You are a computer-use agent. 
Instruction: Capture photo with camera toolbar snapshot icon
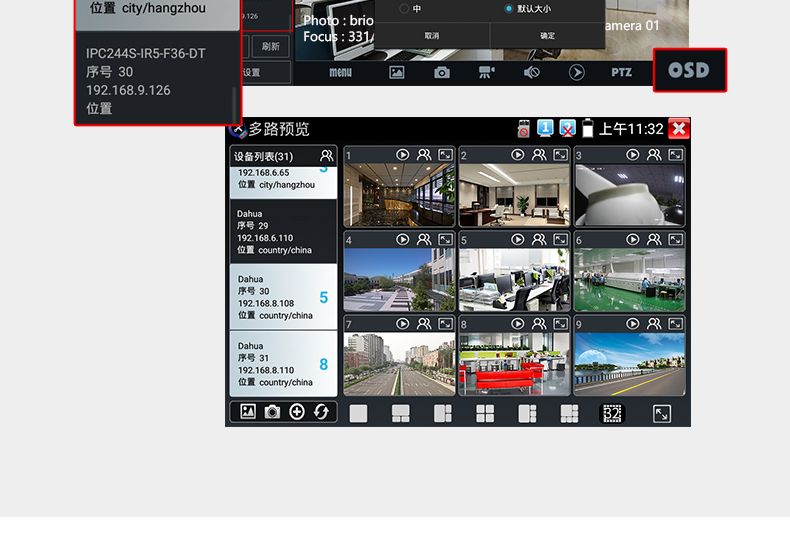click(442, 73)
